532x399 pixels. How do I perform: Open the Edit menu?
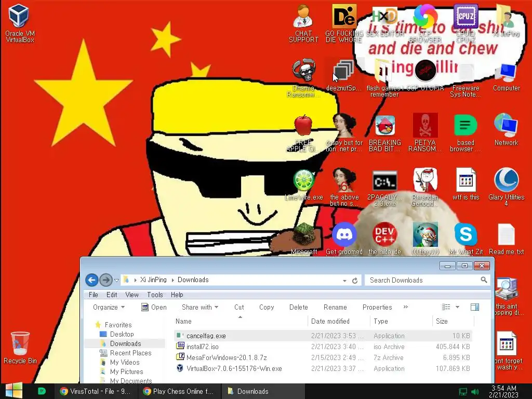[x=112, y=295]
